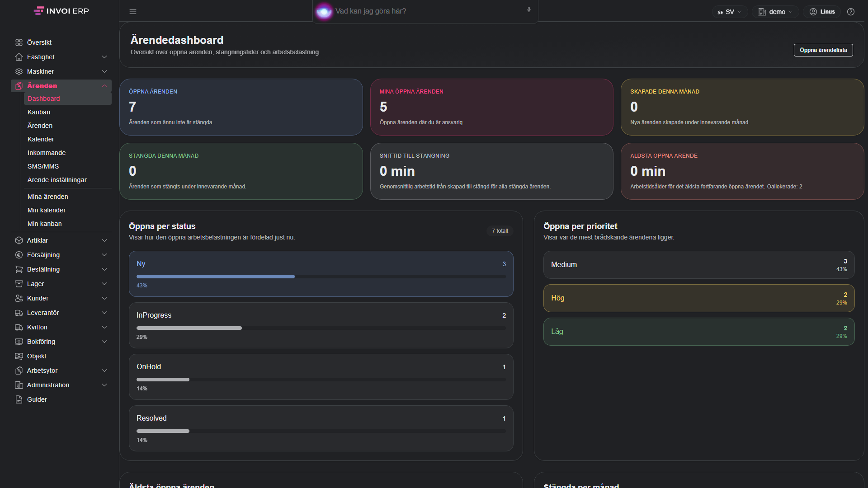Click the AI assistant orb icon

click(324, 11)
